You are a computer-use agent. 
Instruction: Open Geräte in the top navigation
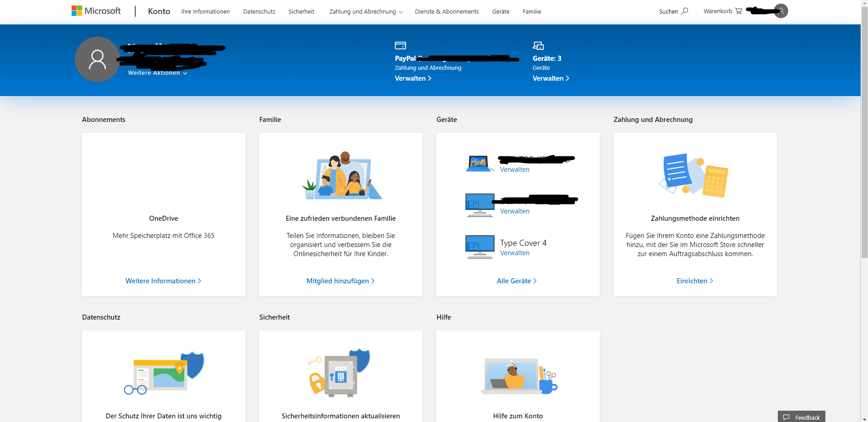pyautogui.click(x=501, y=12)
